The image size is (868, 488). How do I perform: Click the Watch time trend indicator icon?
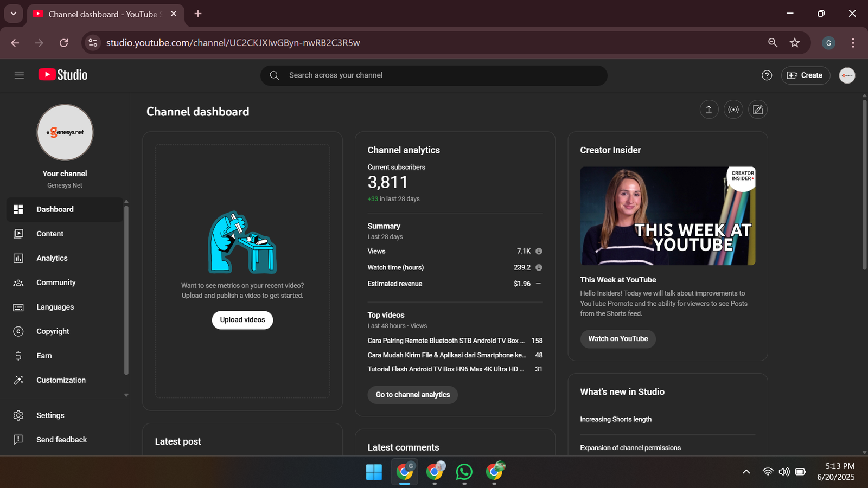[539, 267]
